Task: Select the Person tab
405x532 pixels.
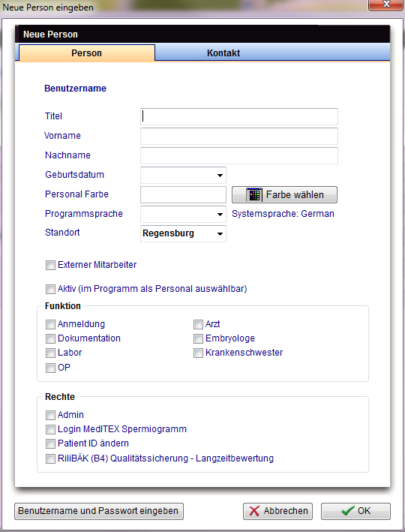Action: (x=87, y=53)
